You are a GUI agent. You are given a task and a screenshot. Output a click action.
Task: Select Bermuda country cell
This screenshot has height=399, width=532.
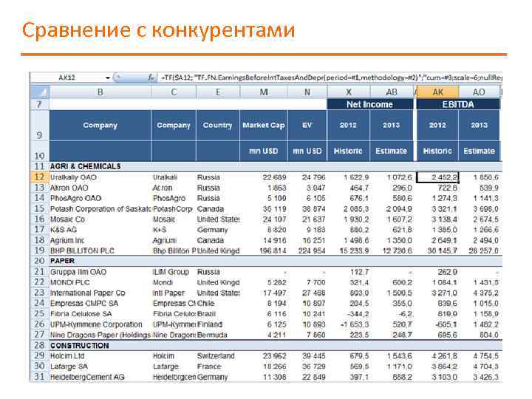(x=218, y=335)
